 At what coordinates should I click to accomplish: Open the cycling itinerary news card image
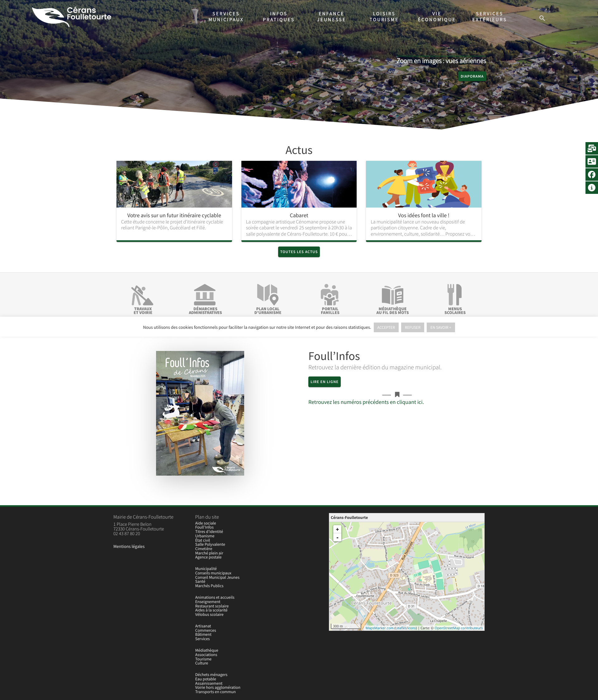[174, 184]
